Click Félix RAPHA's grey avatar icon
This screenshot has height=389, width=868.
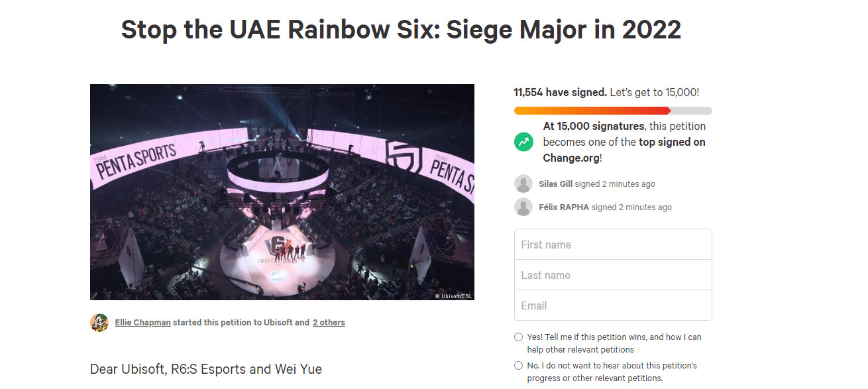[x=523, y=207]
